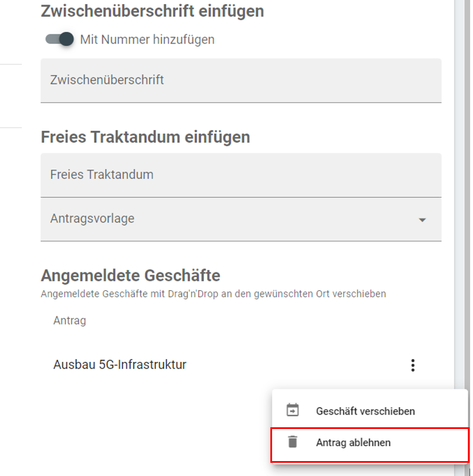Click the 'Angemeldete Geschäfte' section heading

pos(130,275)
